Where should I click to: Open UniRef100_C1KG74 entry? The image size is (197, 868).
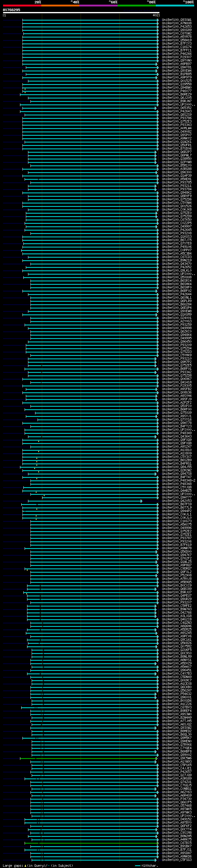[x=177, y=47]
